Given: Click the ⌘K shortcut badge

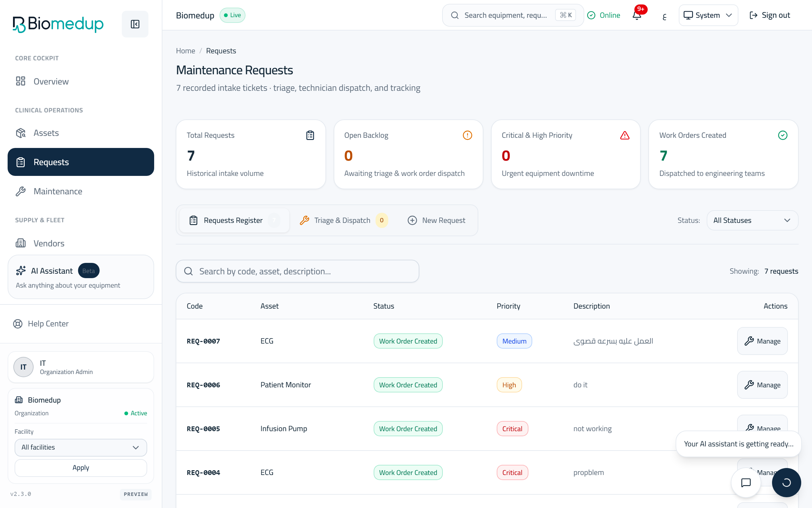Looking at the screenshot, I should coord(565,15).
